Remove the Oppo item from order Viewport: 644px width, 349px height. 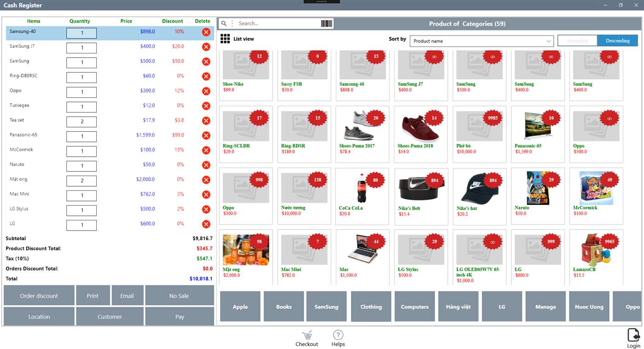pos(206,91)
